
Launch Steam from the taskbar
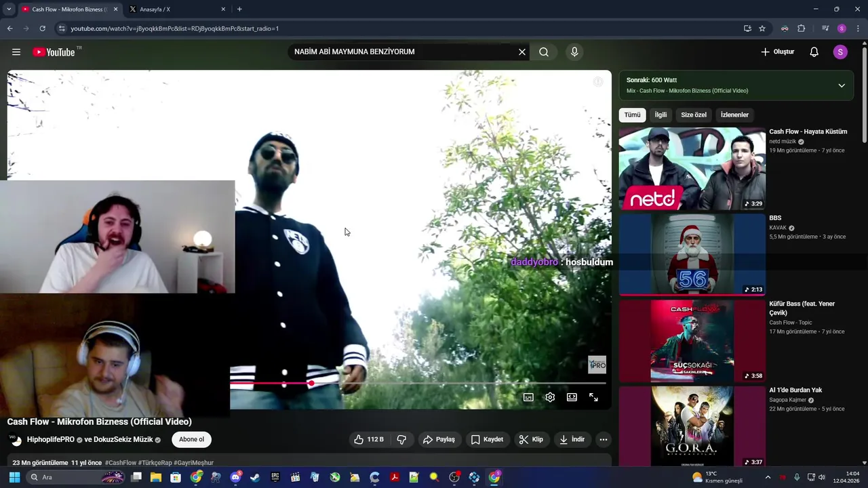tap(255, 478)
